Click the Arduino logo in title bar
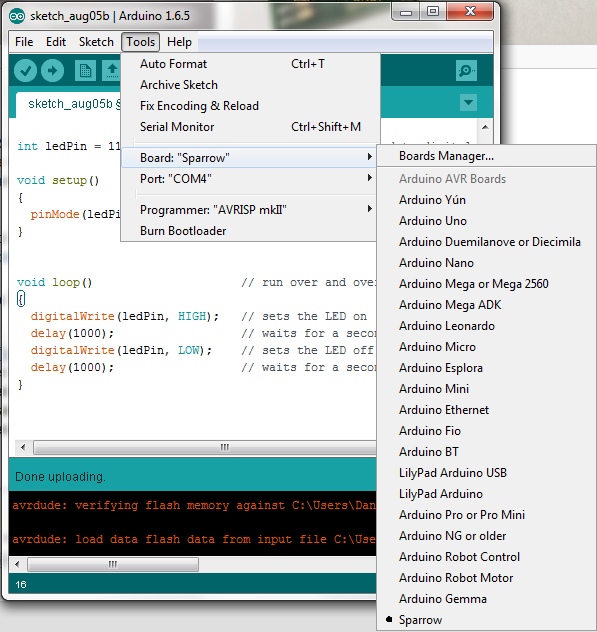The height and width of the screenshot is (632, 597). pos(17,16)
